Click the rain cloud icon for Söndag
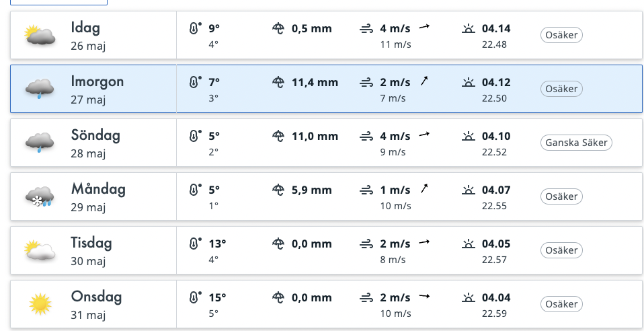Image resolution: width=644 pixels, height=331 pixels. tap(40, 143)
